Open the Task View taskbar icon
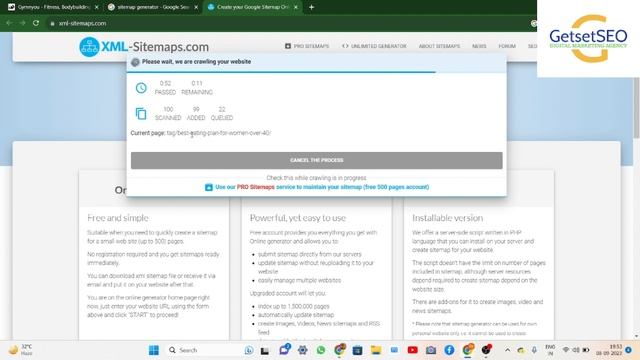The width and height of the screenshot is (640, 360). [265, 351]
